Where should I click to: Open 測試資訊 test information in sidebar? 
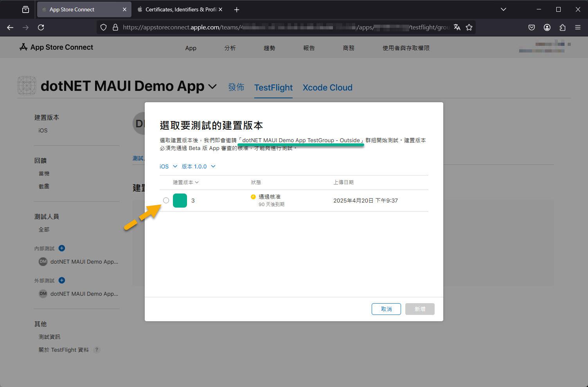point(49,337)
